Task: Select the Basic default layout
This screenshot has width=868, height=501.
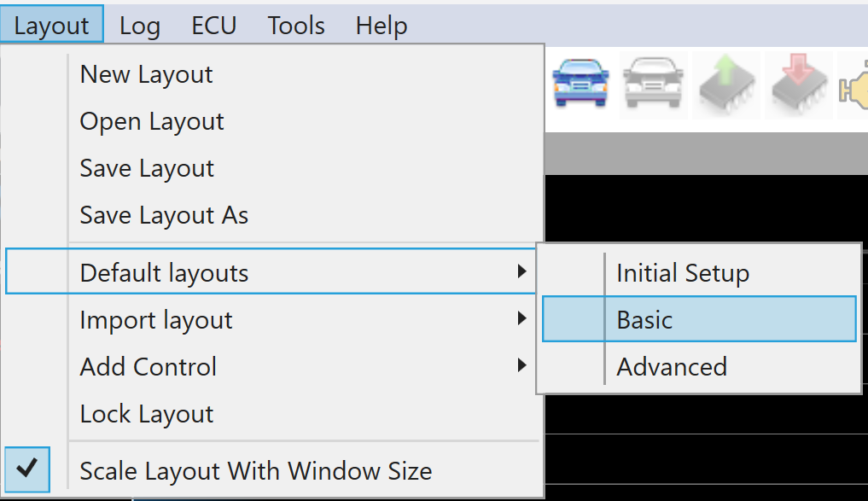Action: [x=645, y=319]
